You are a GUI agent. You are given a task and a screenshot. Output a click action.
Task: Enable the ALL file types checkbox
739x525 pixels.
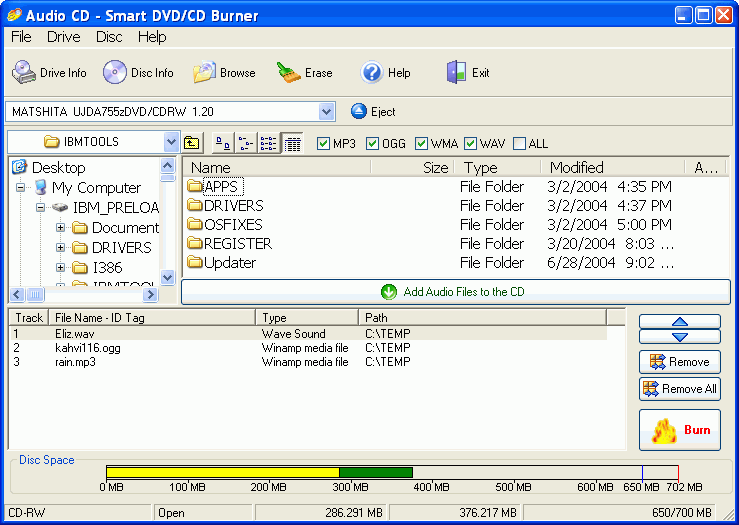[x=519, y=143]
